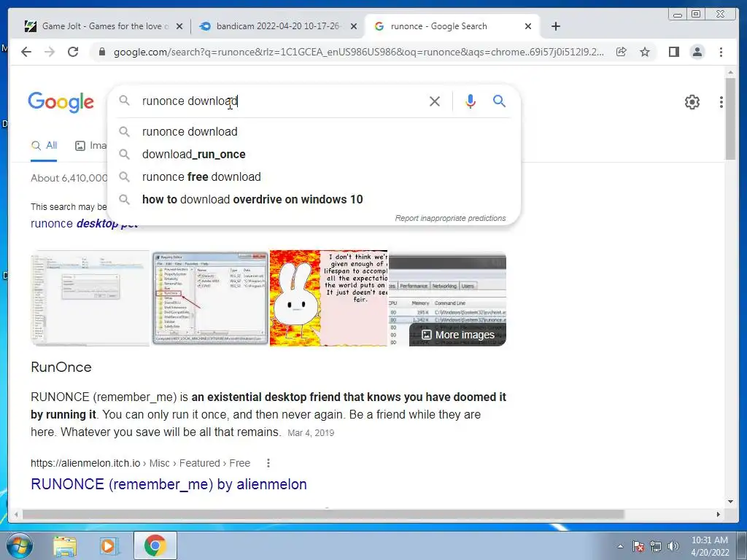Reload the current page

[73, 52]
